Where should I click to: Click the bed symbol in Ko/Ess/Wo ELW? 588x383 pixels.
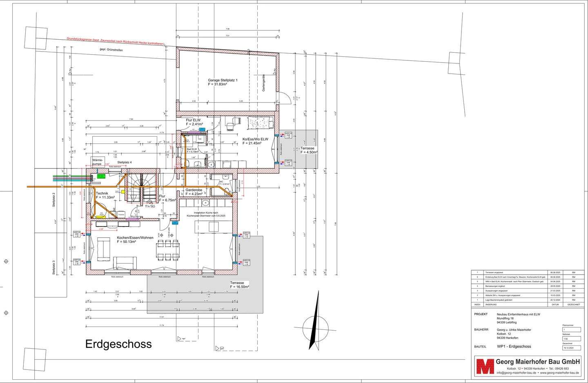pyautogui.click(x=258, y=121)
